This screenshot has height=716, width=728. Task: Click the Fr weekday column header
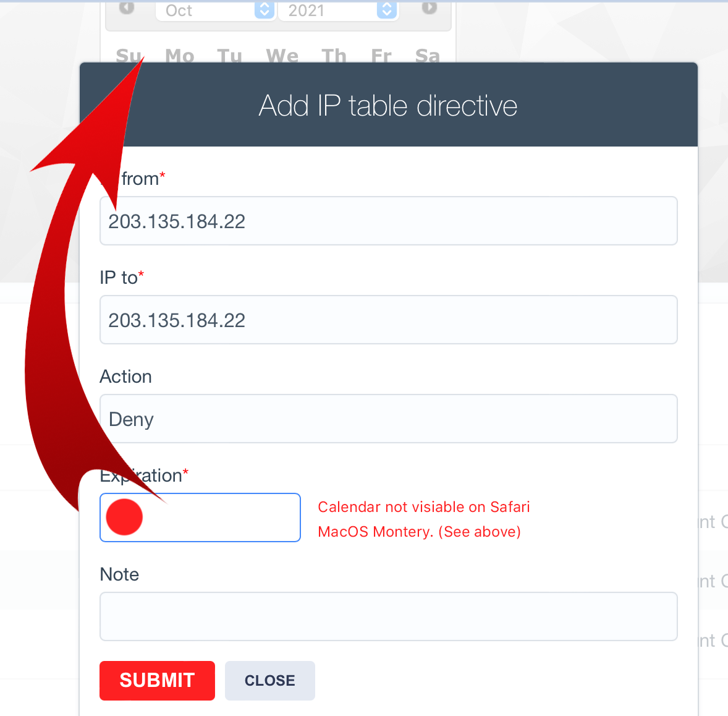[381, 56]
